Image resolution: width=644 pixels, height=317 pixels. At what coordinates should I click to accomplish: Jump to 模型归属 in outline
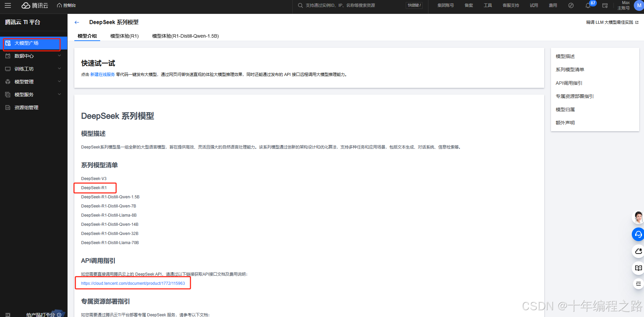pos(565,110)
